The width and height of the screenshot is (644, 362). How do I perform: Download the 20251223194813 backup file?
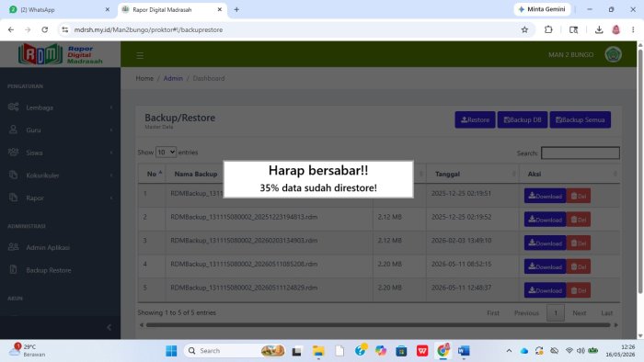click(x=545, y=220)
